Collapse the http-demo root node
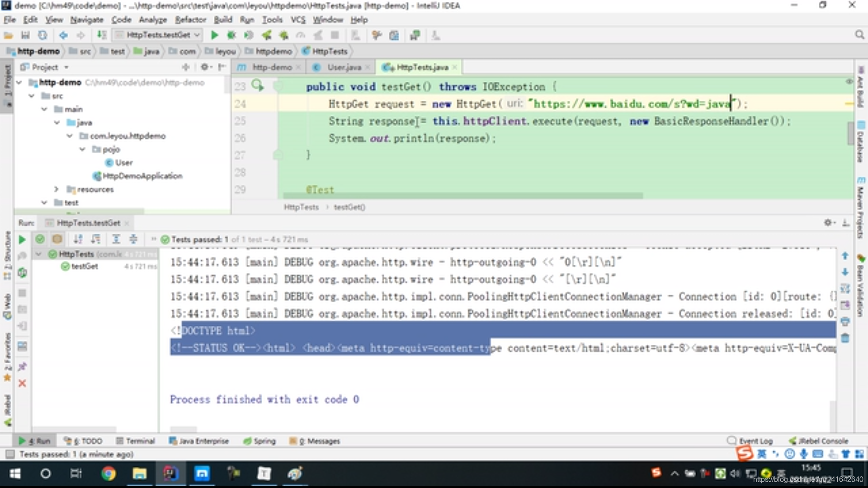 pos(19,82)
